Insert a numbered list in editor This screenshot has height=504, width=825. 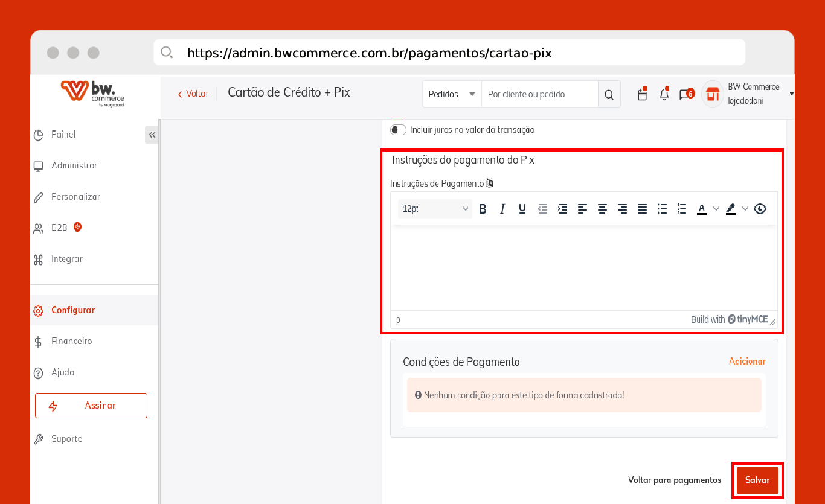click(x=682, y=209)
